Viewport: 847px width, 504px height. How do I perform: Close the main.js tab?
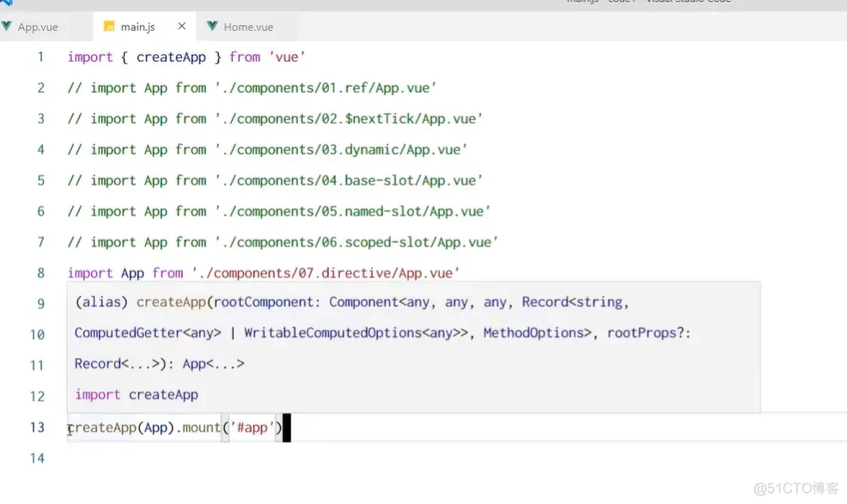182,26
